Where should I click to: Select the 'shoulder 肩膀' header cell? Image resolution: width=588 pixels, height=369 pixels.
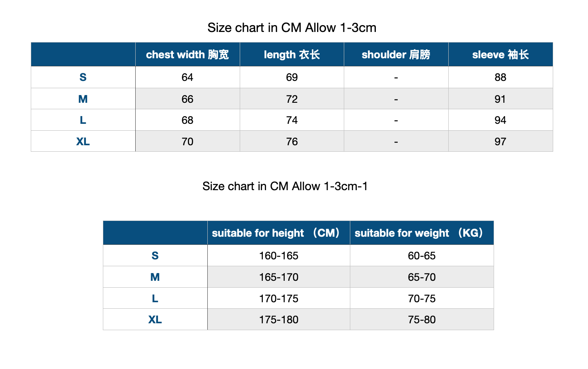coord(396,54)
